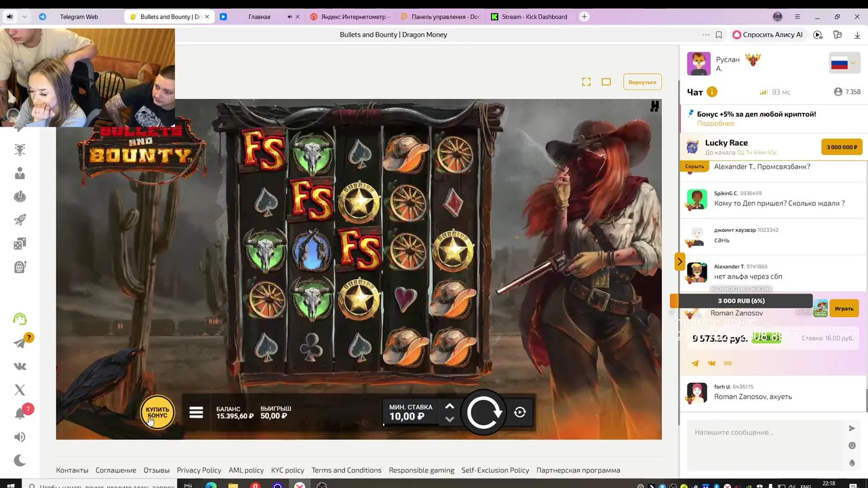Copy win link icon in chat

pyautogui.click(x=728, y=363)
